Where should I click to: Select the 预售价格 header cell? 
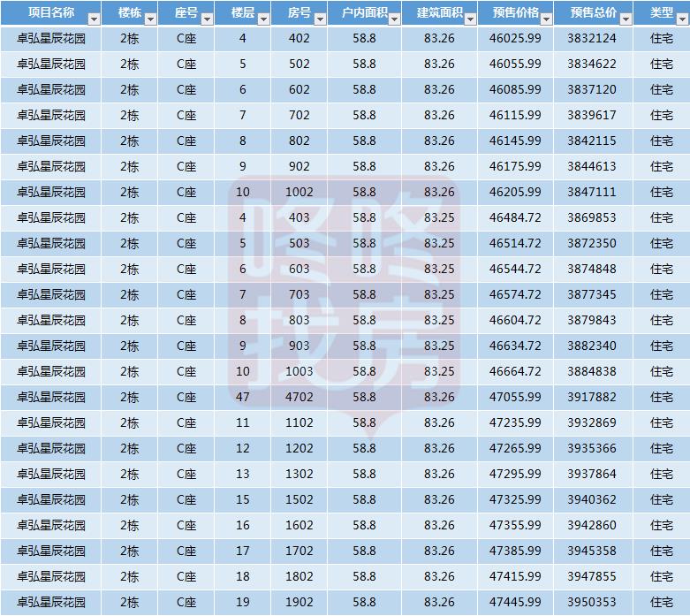pyautogui.click(x=515, y=12)
